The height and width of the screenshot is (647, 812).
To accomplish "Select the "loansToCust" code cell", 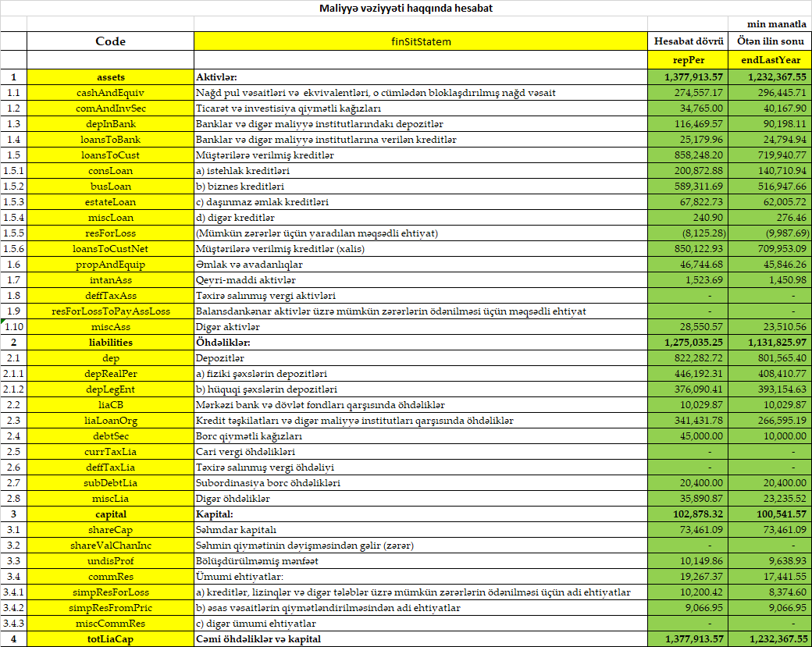I will pyautogui.click(x=110, y=155).
